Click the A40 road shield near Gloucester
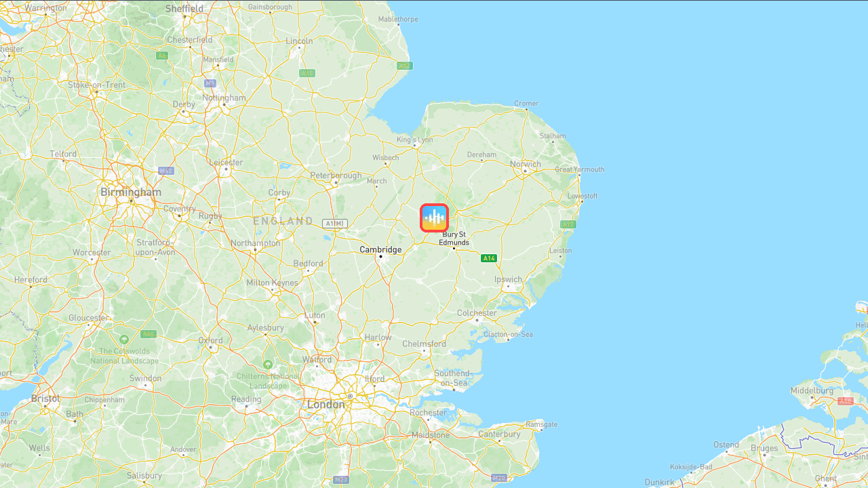Viewport: 868px width, 488px height. [149, 333]
